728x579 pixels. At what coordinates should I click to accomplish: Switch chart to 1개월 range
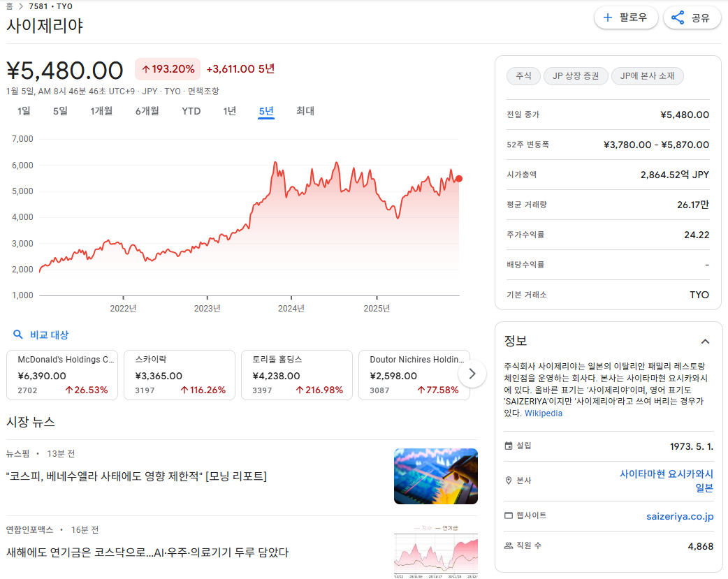[101, 111]
